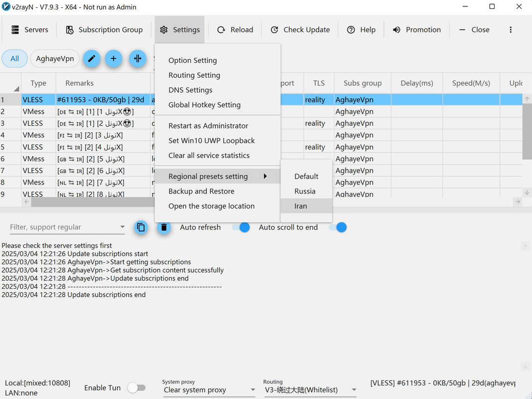
Task: Toggle Auto scroll to end switch
Action: coord(338,227)
